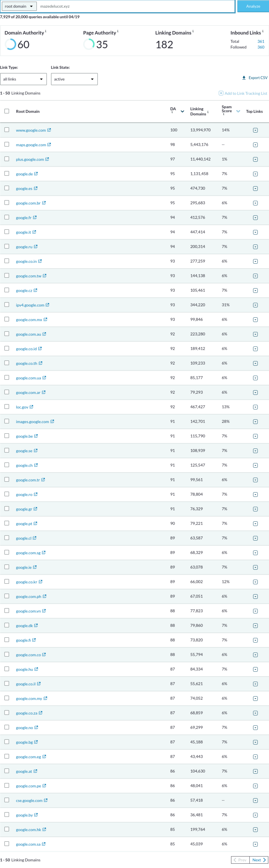Screen dimensions: 269x868
Task: Go to Next page of linking domains
Action: coord(259,860)
